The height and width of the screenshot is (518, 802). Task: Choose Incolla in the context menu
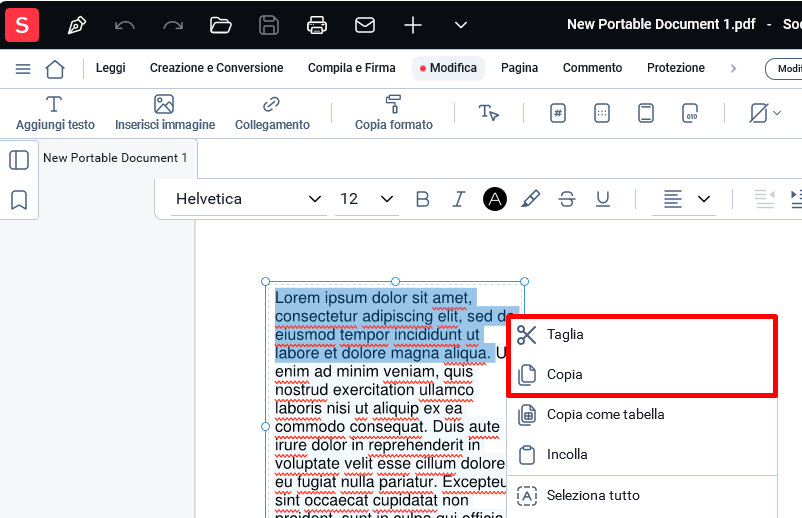tap(642, 454)
